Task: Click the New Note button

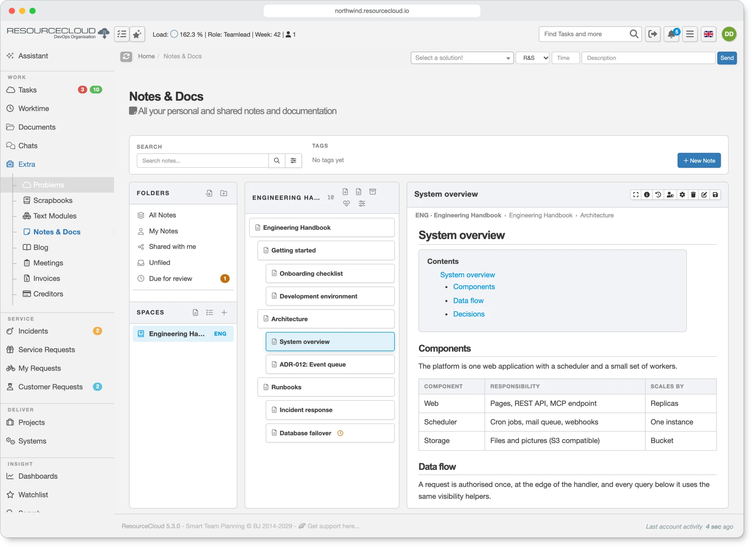Action: coord(699,161)
